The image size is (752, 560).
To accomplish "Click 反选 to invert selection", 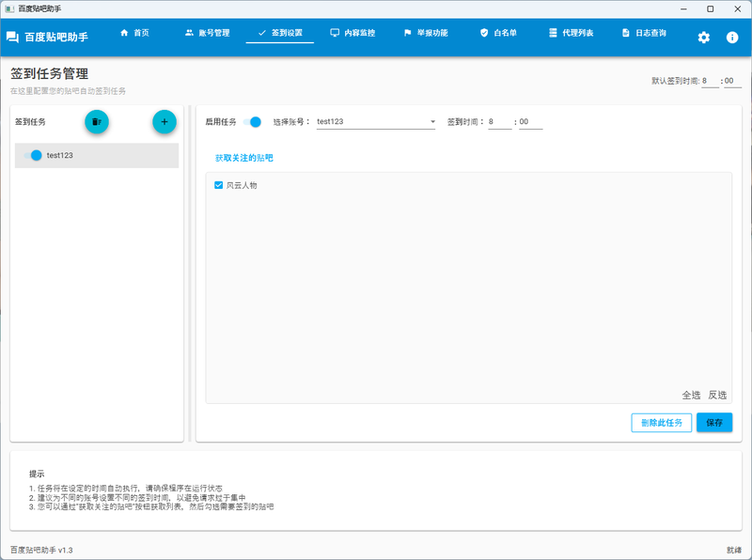I will (x=717, y=395).
